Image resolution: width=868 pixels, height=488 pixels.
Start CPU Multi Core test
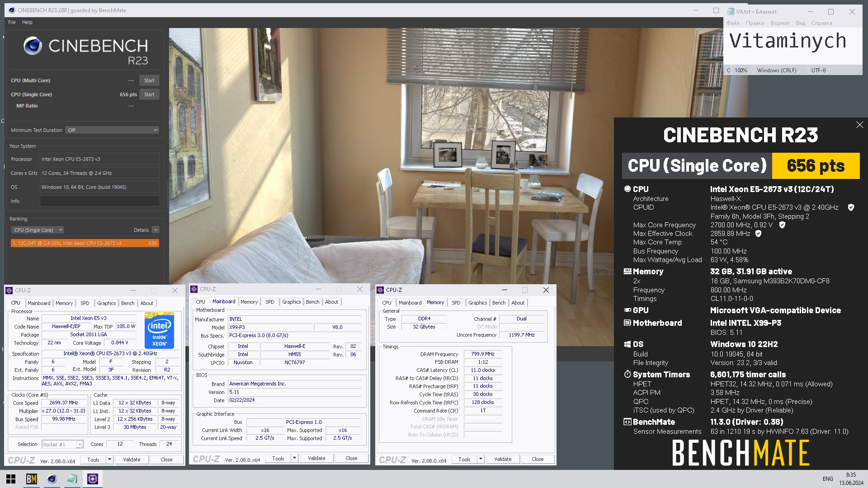coord(149,80)
